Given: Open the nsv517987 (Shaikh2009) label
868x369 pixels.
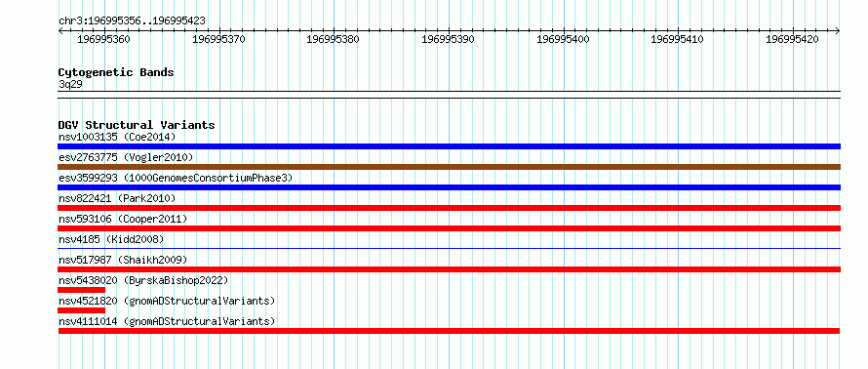Looking at the screenshot, I should (123, 260).
